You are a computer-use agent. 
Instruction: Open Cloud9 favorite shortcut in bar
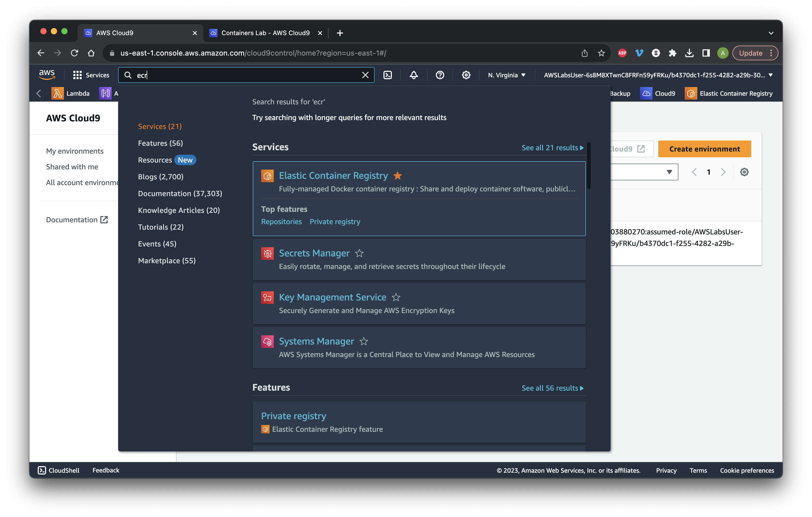tap(657, 94)
